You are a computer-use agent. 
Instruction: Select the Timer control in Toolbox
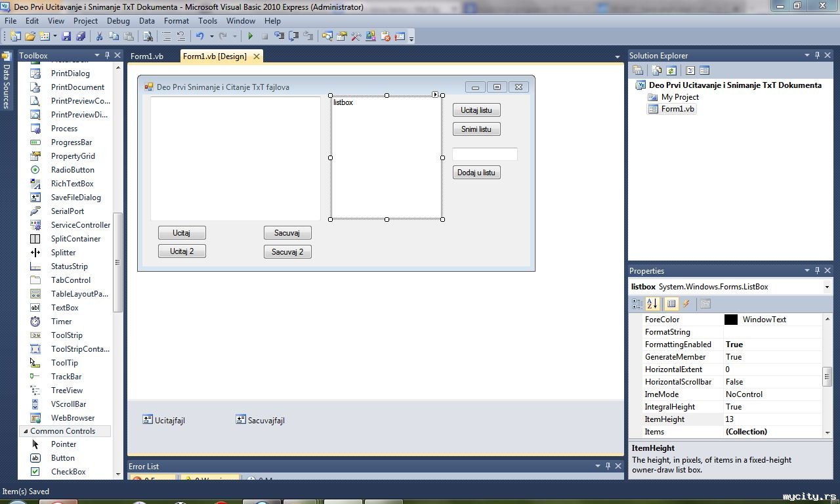(x=61, y=322)
